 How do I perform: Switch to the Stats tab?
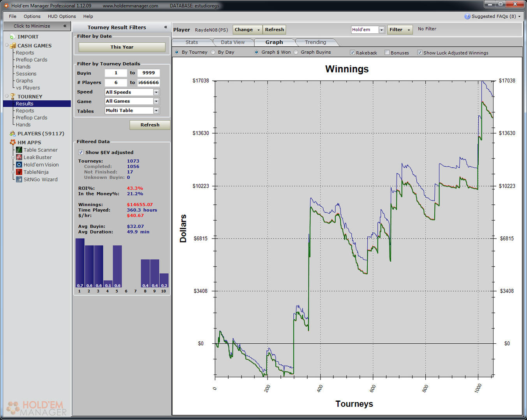pyautogui.click(x=192, y=42)
